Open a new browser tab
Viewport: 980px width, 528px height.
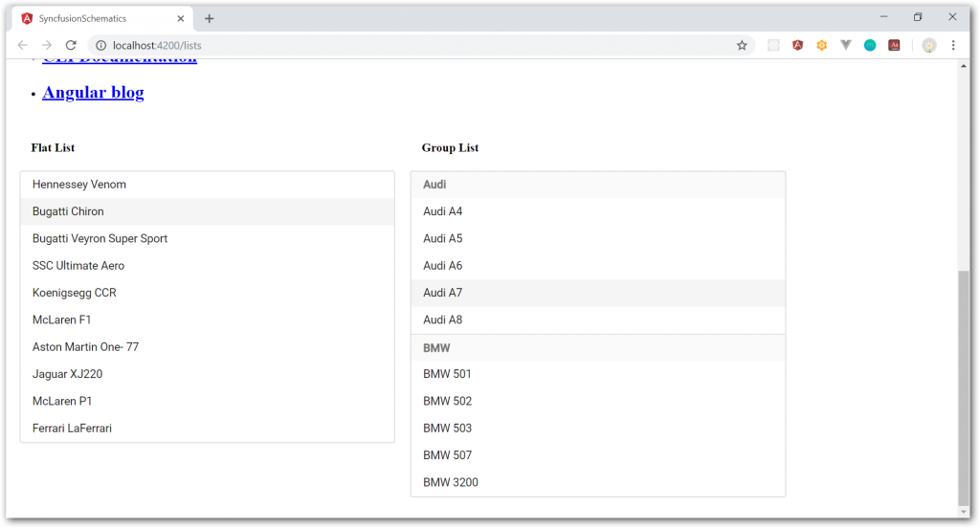point(210,18)
